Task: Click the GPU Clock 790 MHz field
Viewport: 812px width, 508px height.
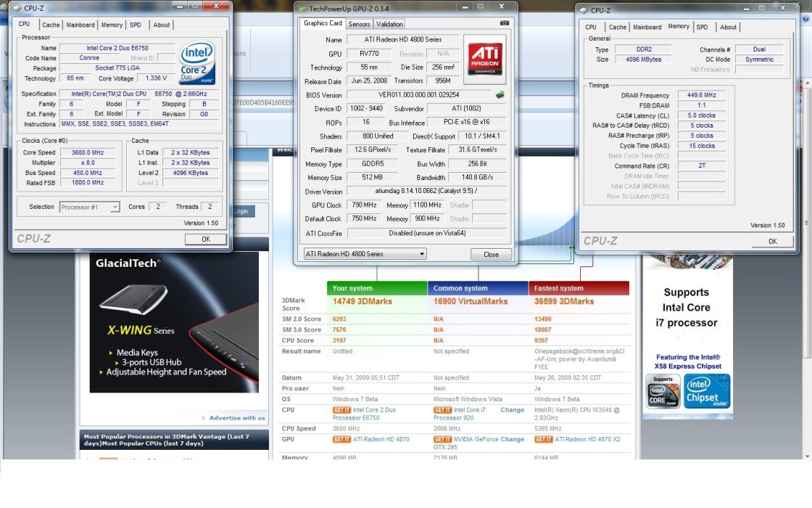Action: [x=364, y=205]
